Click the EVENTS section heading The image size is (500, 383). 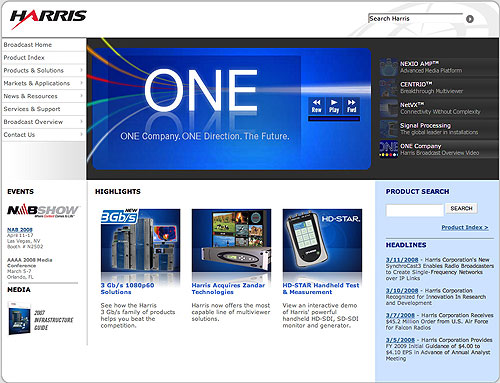tap(20, 192)
